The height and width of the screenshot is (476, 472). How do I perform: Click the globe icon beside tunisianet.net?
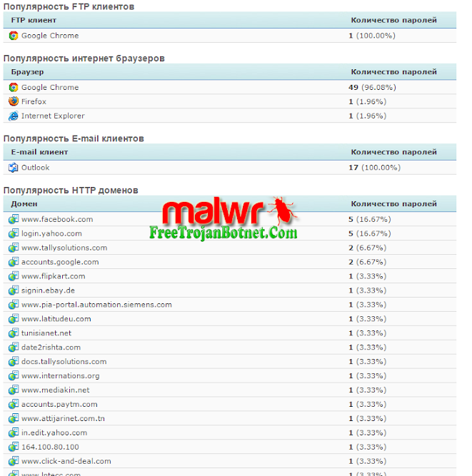14,333
